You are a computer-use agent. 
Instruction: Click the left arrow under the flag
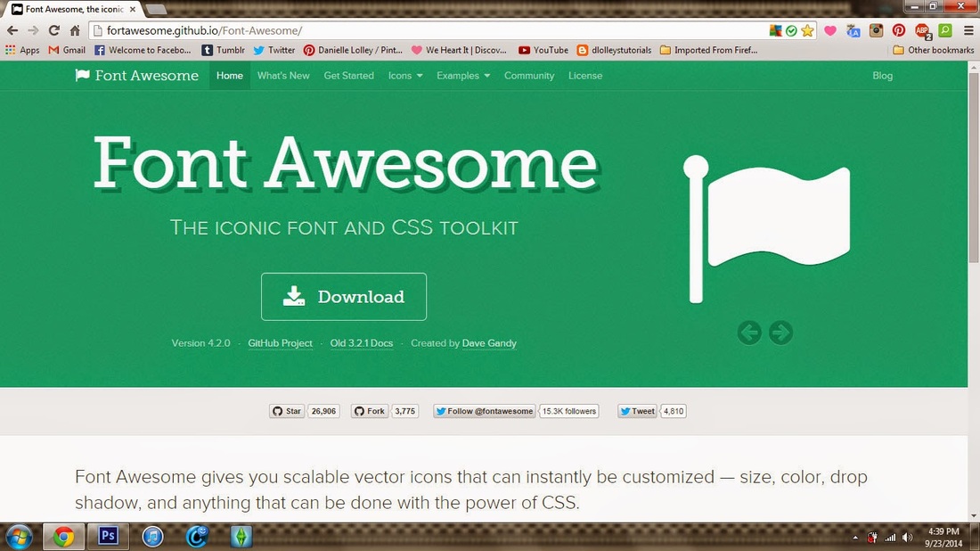coord(749,333)
